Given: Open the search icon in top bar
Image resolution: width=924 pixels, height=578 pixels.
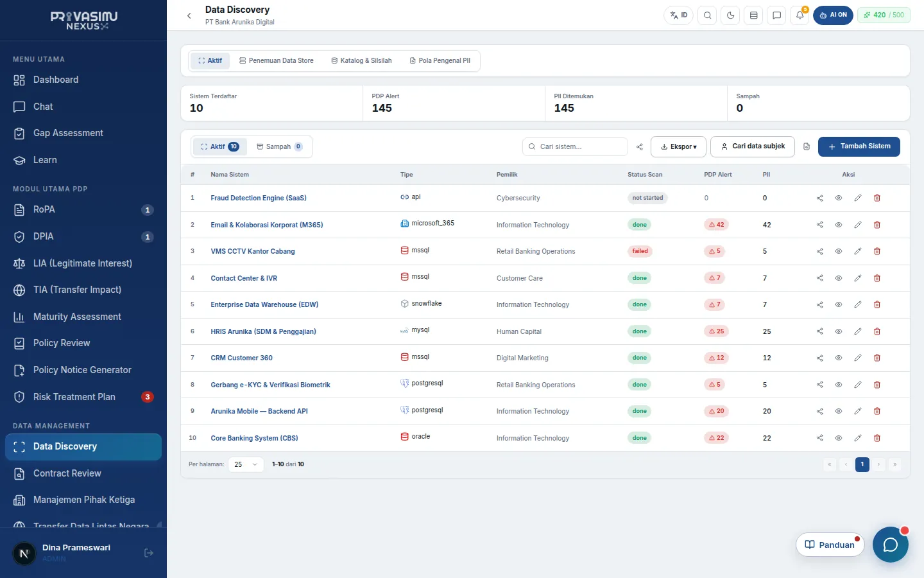Looking at the screenshot, I should click(707, 15).
